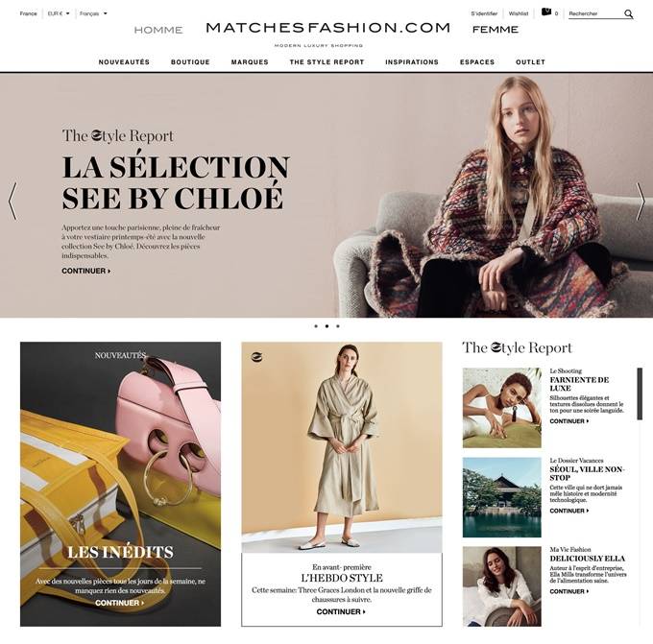Switch to the Homme section
This screenshot has width=653, height=644.
coord(158,30)
